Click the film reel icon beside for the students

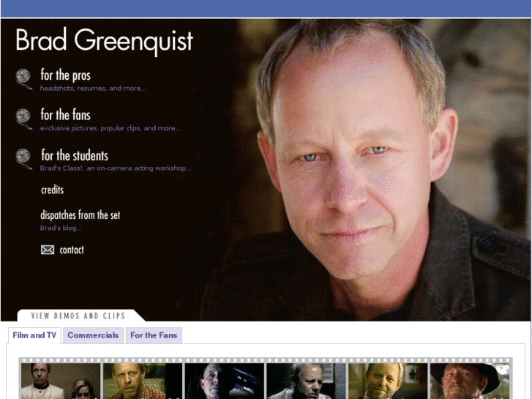tap(23, 159)
